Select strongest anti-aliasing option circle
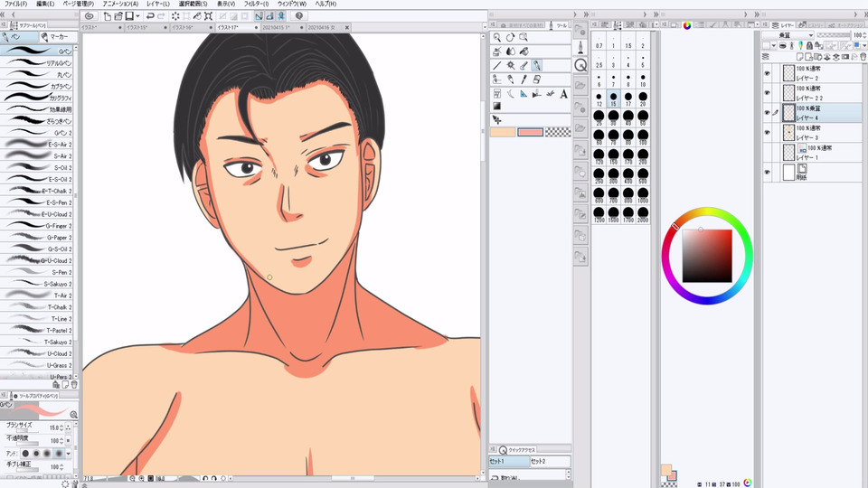Screen dimensions: 868x488 coord(59,453)
